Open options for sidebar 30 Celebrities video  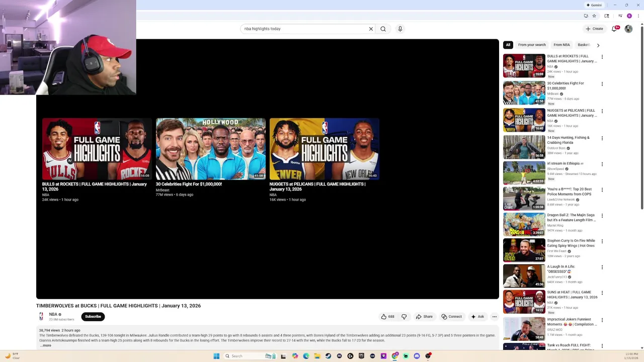pyautogui.click(x=602, y=84)
